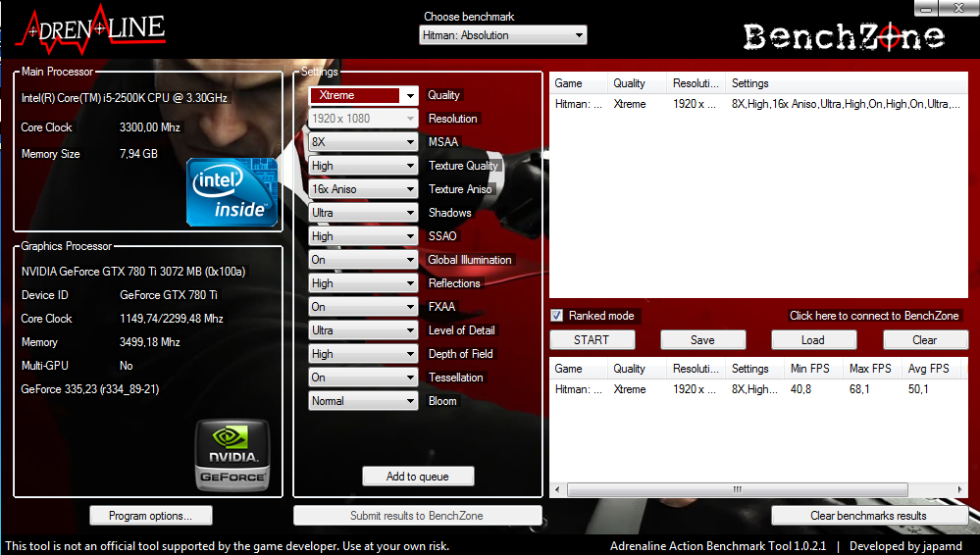
Task: Expand the Bloom dropdown set to Normal
Action: point(363,401)
